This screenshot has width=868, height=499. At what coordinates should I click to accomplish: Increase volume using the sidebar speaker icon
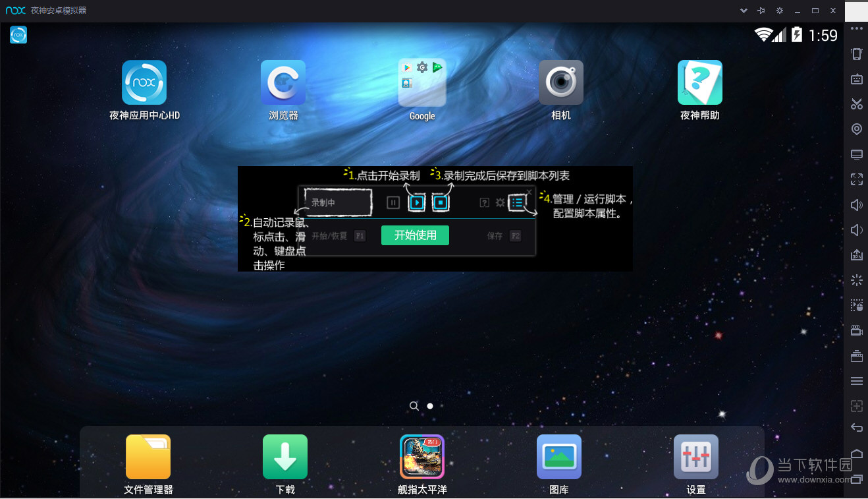tap(856, 204)
